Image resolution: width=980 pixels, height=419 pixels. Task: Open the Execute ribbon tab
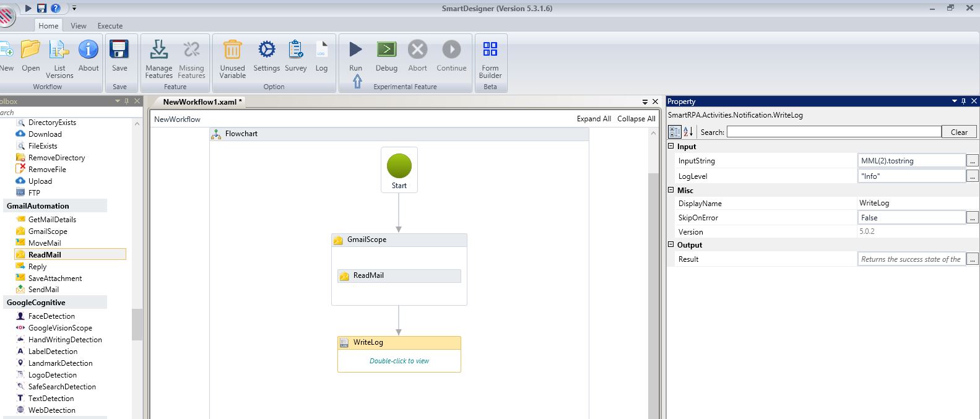coord(110,25)
